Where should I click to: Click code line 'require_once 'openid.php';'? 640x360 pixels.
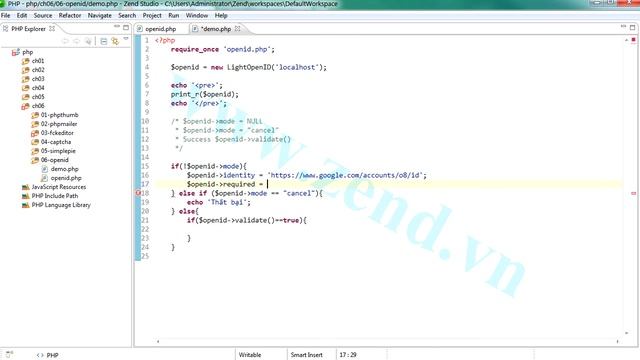(x=222, y=49)
